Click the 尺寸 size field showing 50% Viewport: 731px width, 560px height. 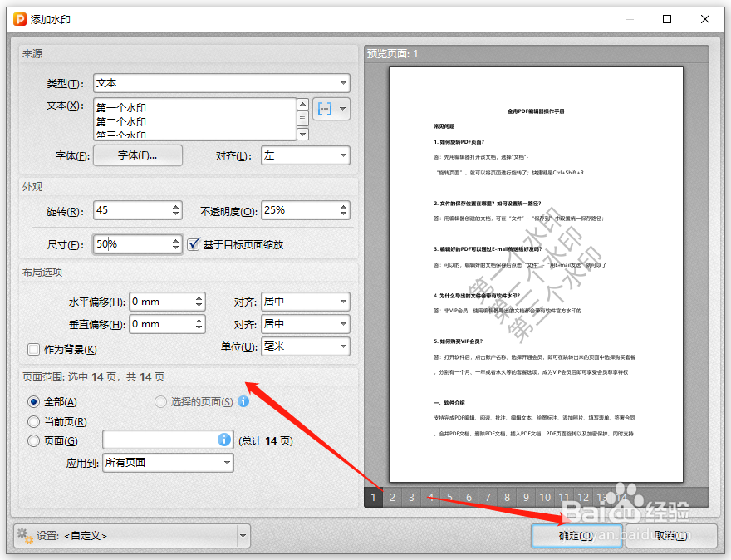[132, 244]
